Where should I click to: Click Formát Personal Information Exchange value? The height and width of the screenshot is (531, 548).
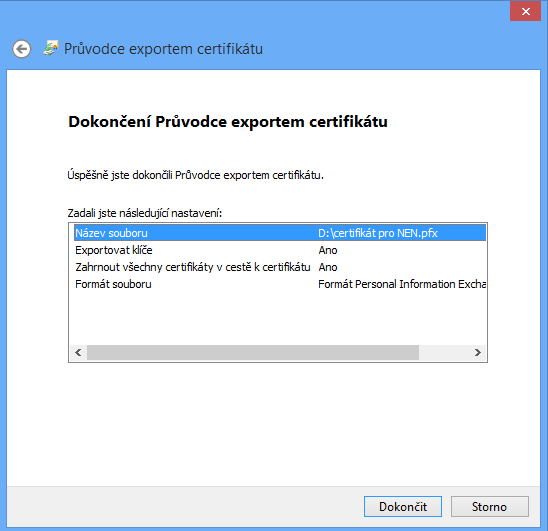tap(402, 284)
